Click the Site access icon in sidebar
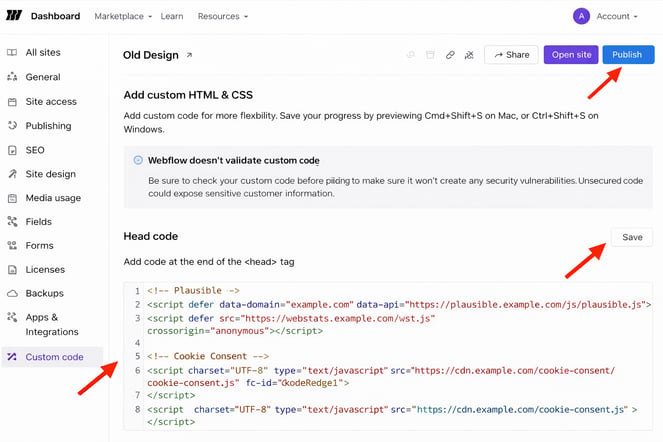Screen dimensions: 663x442 pos(12,102)
